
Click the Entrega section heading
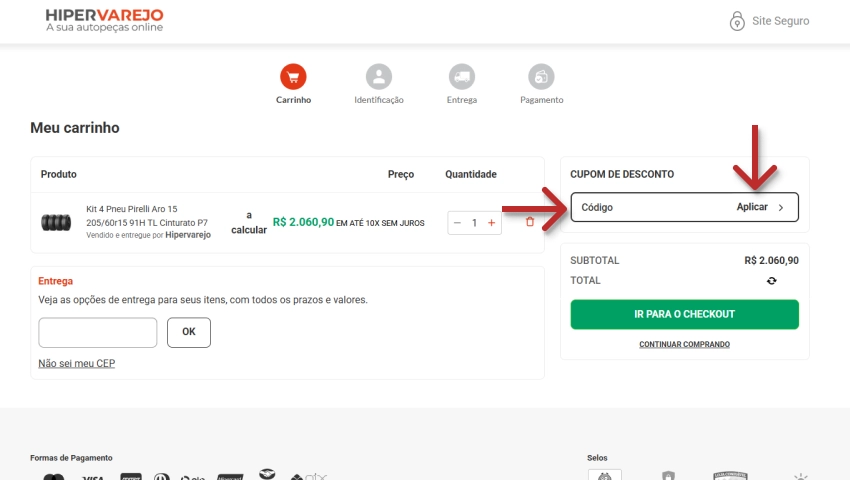(55, 281)
